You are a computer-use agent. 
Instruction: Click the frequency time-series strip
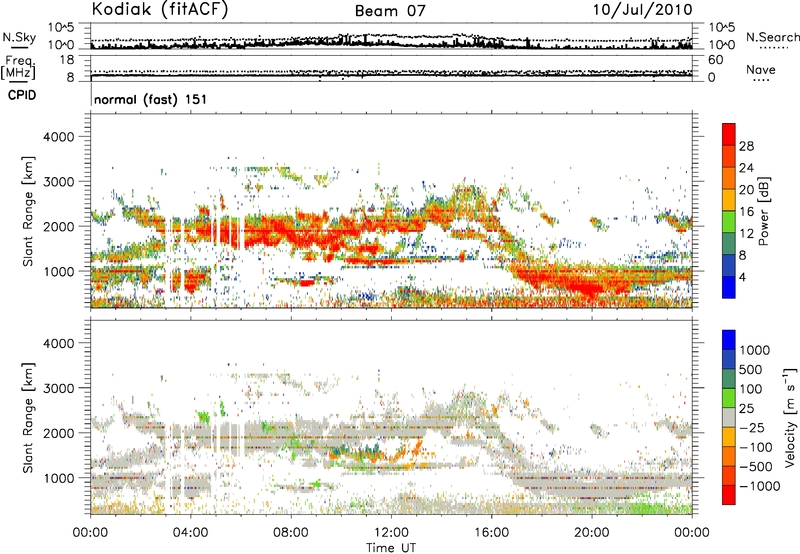coord(391,68)
